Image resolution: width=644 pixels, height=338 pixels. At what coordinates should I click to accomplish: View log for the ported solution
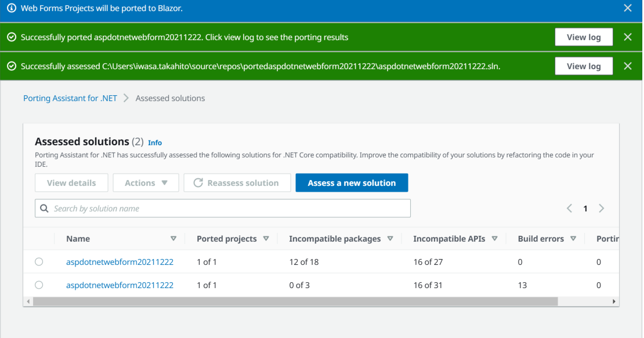point(584,37)
